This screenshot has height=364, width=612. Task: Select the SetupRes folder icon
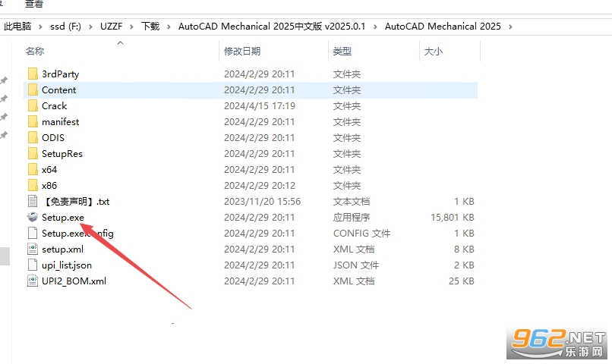[x=33, y=153]
